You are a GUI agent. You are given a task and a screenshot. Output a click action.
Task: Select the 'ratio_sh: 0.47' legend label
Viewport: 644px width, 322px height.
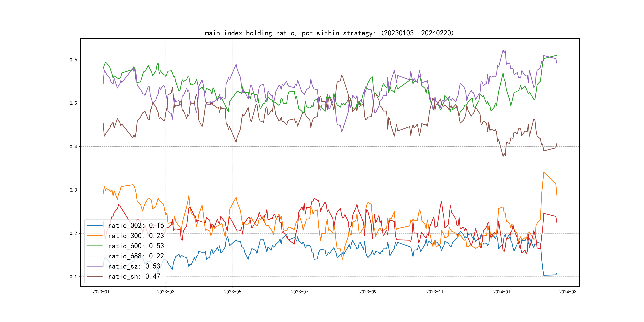click(x=134, y=276)
